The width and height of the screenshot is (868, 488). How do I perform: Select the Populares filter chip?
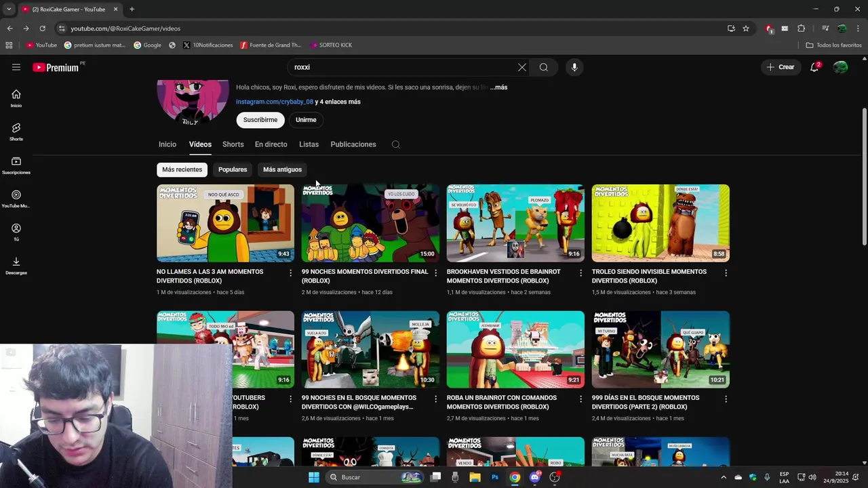(233, 169)
